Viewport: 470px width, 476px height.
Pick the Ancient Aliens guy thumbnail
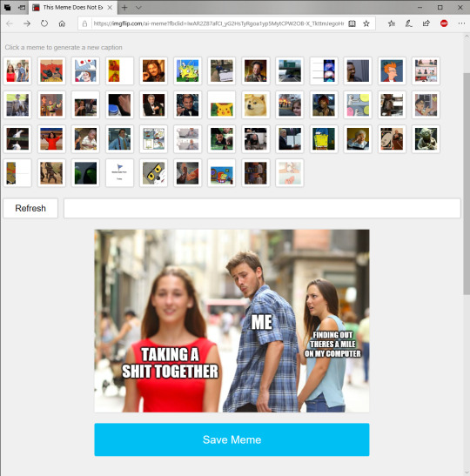point(256,70)
